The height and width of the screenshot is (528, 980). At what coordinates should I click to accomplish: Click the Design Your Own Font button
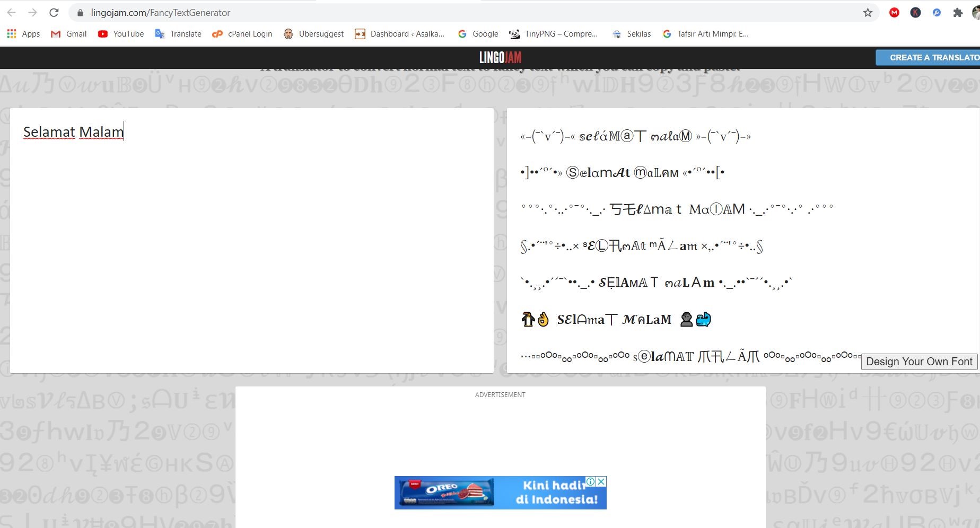pyautogui.click(x=919, y=362)
